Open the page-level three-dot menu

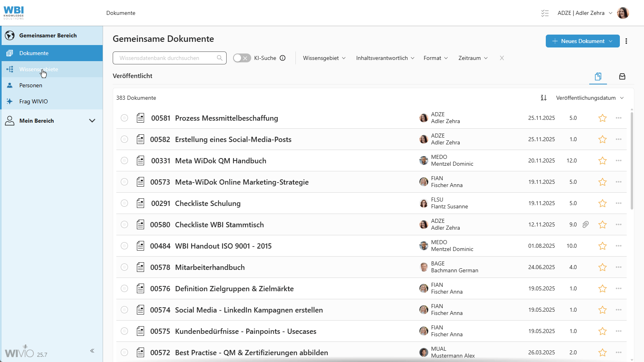click(x=626, y=41)
